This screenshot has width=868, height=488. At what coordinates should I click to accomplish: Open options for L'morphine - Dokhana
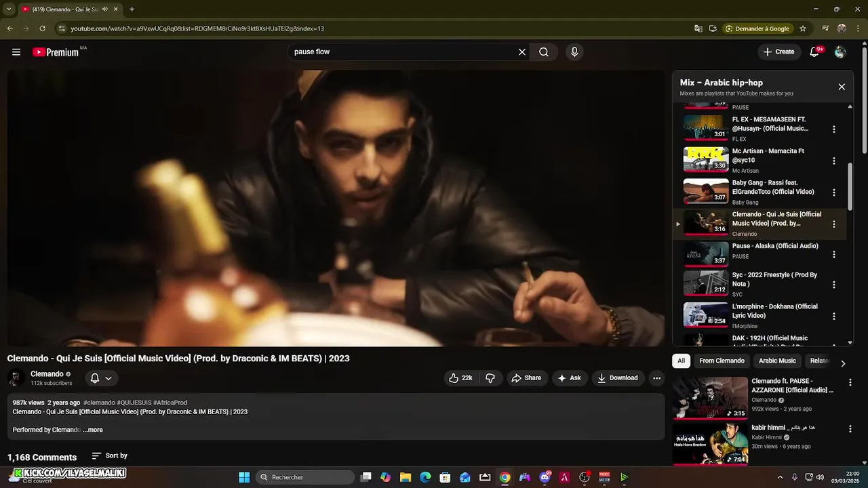coord(834,317)
